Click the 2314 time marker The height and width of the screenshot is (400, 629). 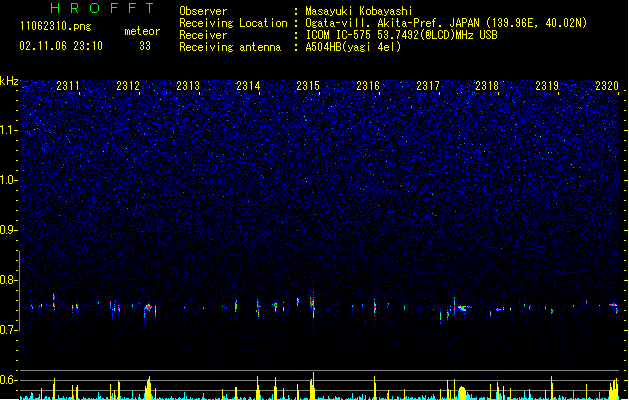click(x=248, y=86)
